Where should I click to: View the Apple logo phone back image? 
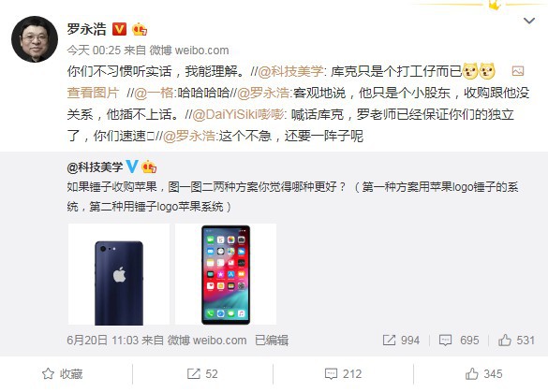click(x=119, y=274)
